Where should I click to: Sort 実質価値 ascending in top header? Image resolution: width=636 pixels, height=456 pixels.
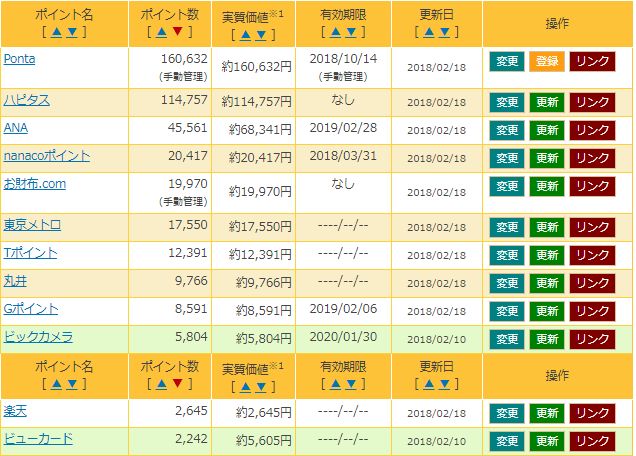click(x=245, y=35)
